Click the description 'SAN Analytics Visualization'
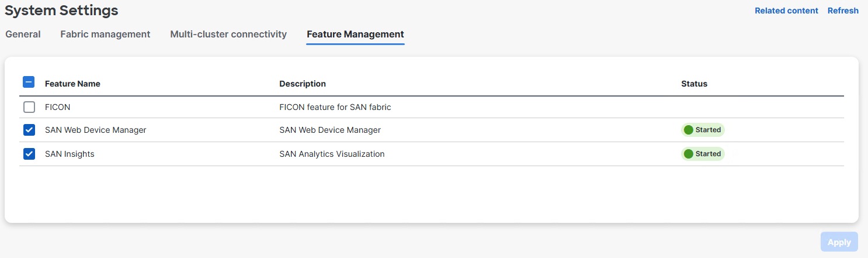 332,154
